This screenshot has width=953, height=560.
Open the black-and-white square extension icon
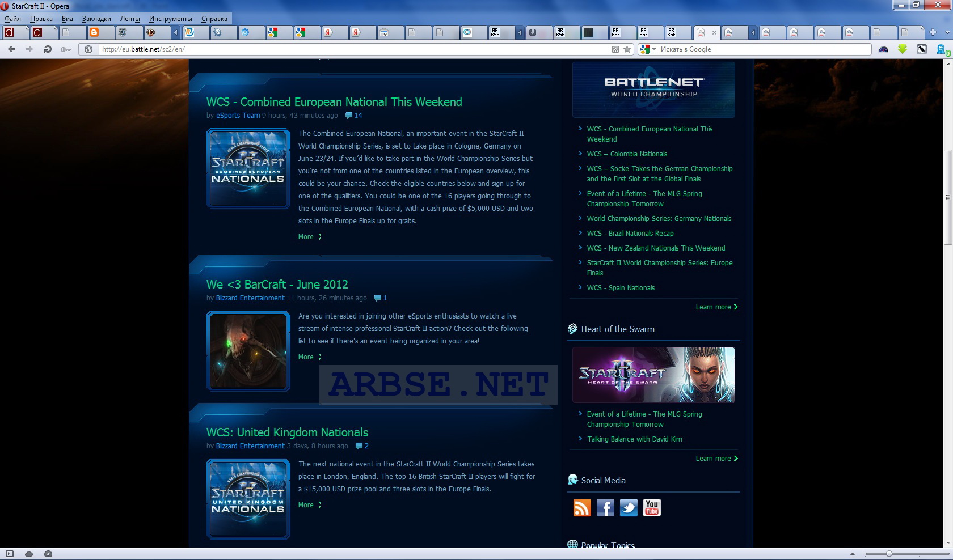point(921,49)
